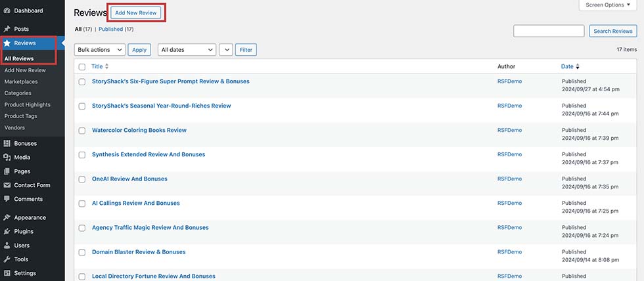
Task: Click RSFDemo author in Synthesis Extended row
Action: tap(510, 154)
